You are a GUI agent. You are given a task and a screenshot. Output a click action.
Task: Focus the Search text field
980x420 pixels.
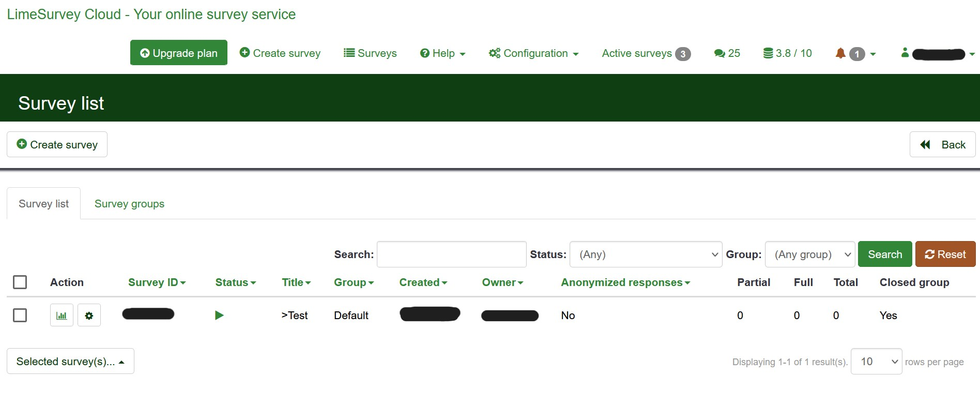(x=452, y=254)
